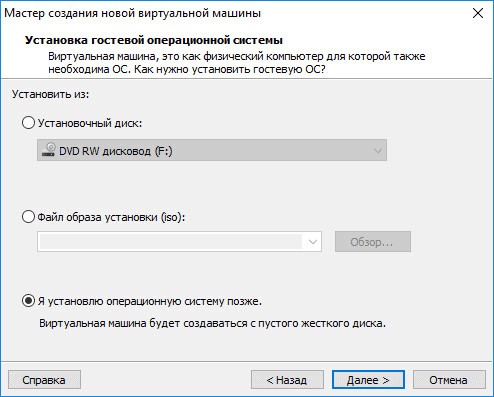Go back using the < Назад button
The image size is (494, 397).
point(287,380)
